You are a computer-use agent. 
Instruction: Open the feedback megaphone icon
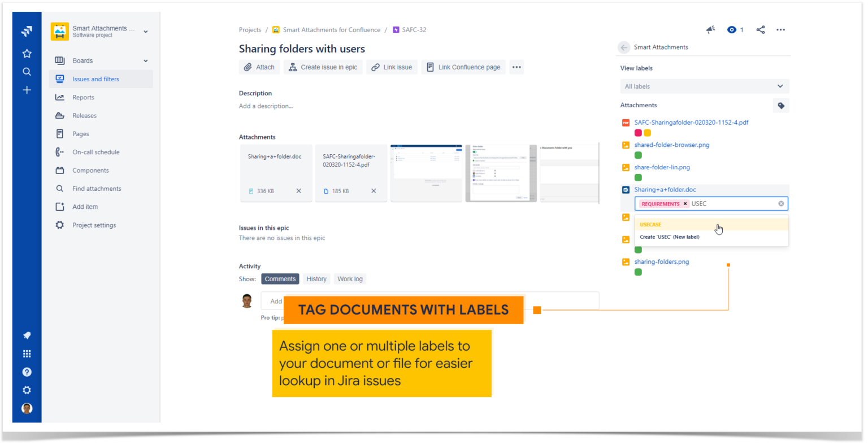pos(711,29)
